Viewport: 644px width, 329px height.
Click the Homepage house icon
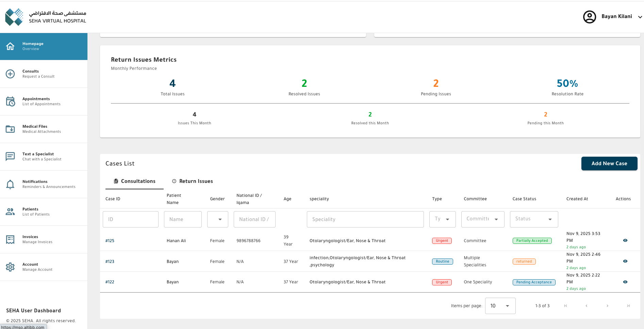[x=10, y=46]
